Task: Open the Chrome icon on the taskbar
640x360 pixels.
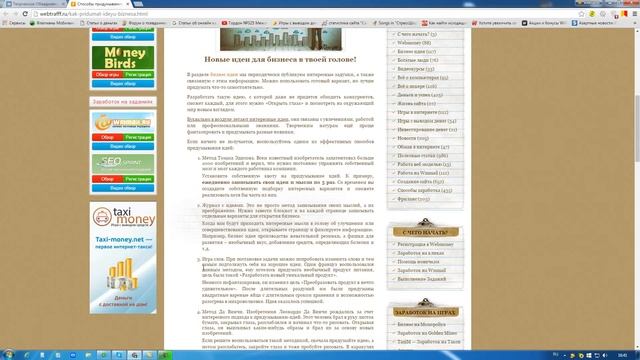Action: click(134, 355)
